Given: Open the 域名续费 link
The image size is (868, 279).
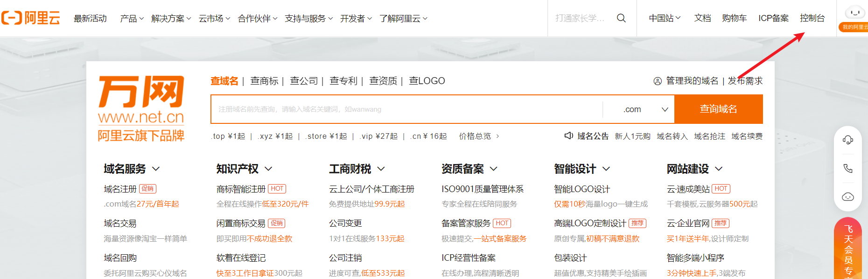Looking at the screenshot, I should pos(747,136).
